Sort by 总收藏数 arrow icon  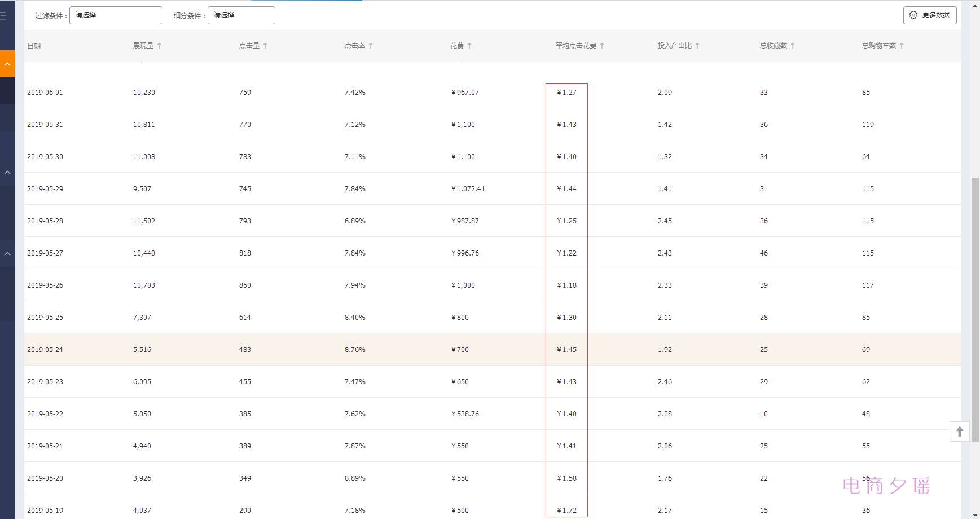click(793, 46)
